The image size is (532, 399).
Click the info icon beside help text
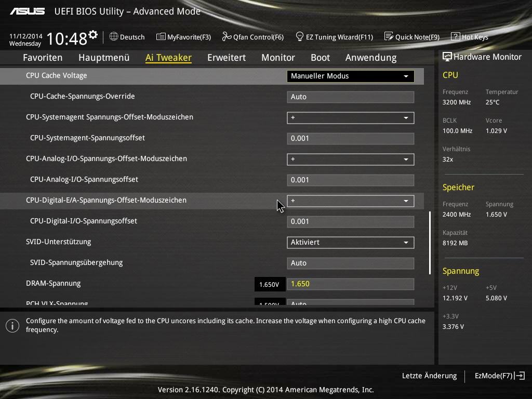12,326
